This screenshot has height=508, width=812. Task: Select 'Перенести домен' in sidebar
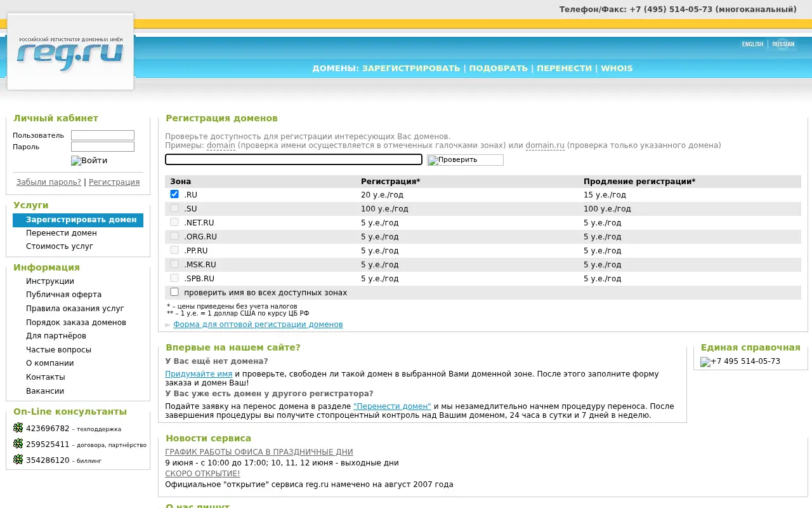[62, 233]
